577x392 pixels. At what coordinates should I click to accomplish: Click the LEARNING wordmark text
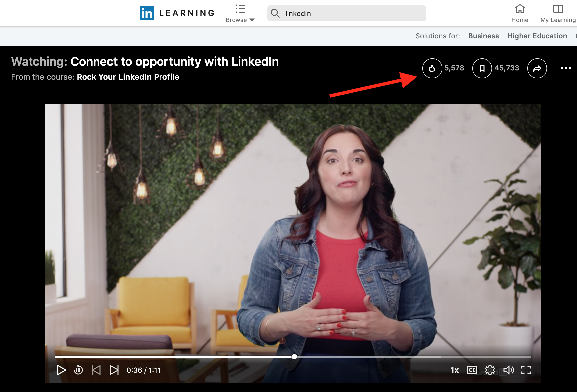pos(187,13)
